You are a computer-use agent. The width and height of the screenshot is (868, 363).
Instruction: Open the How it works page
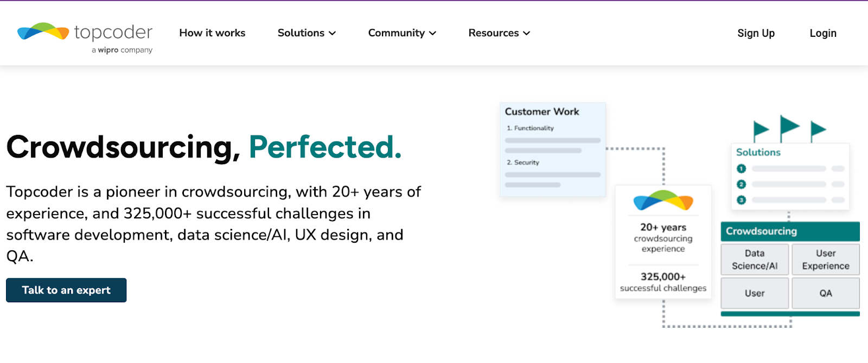212,33
